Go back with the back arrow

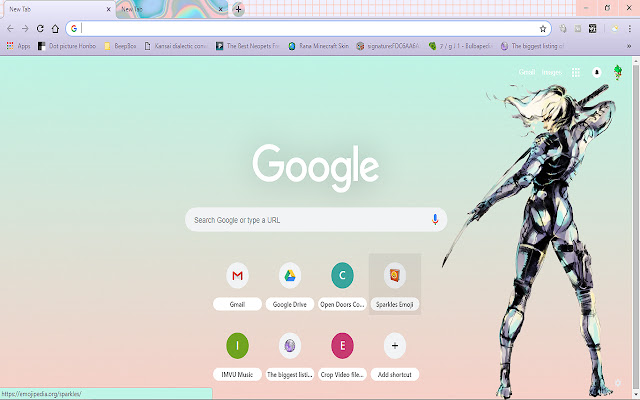click(10, 29)
